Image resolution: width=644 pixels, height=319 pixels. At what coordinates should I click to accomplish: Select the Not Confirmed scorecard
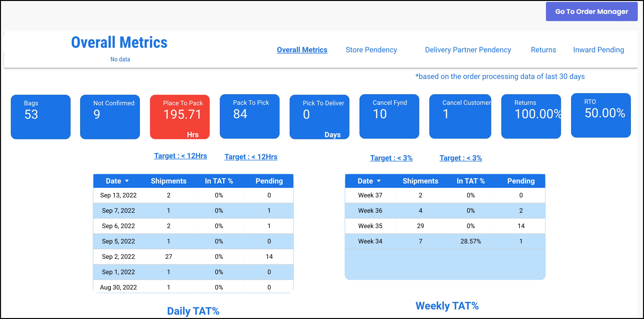tap(110, 117)
